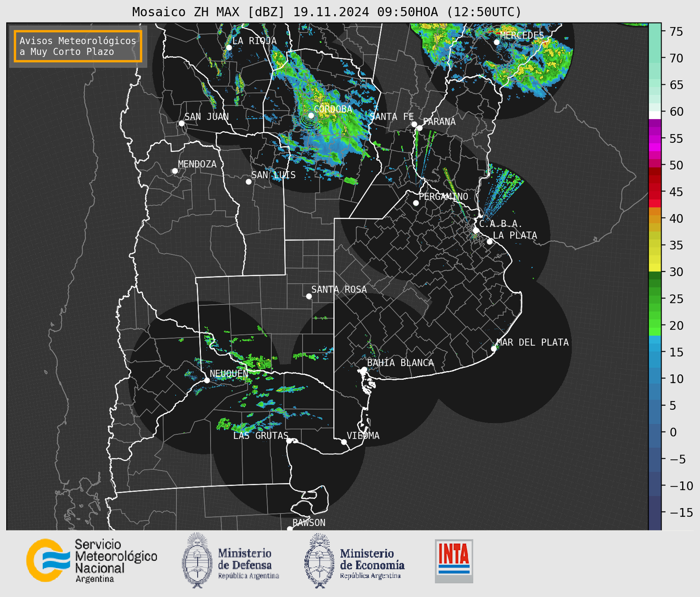The width and height of the screenshot is (700, 597).
Task: Click the 'MENDOZA' map label
Action: (x=197, y=164)
